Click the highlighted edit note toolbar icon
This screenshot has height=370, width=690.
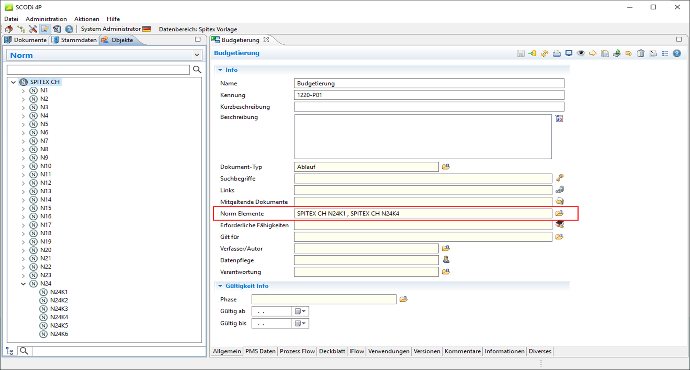(x=45, y=29)
